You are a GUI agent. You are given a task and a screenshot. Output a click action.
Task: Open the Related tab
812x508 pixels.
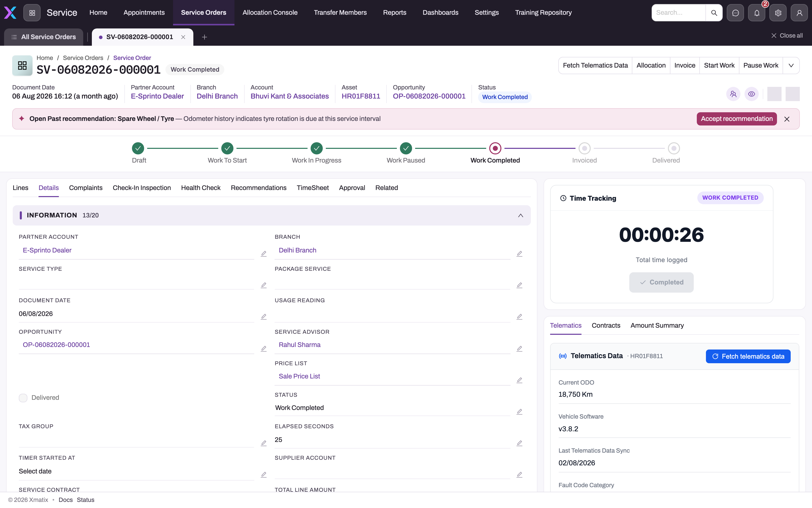(x=386, y=188)
